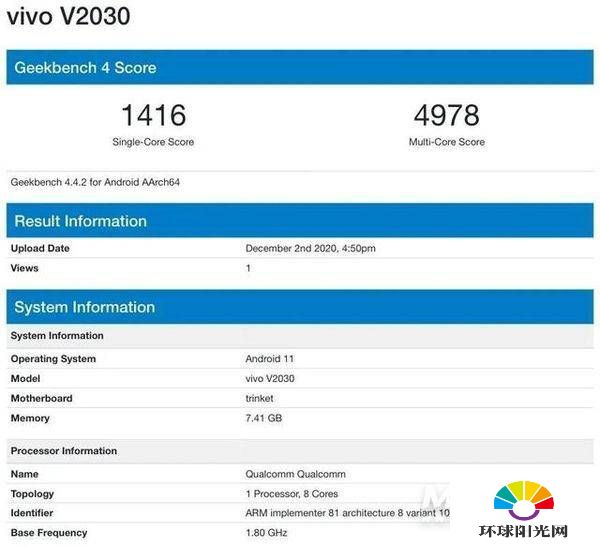Click the Multi-Core Score label
The image size is (600, 547).
tap(447, 142)
